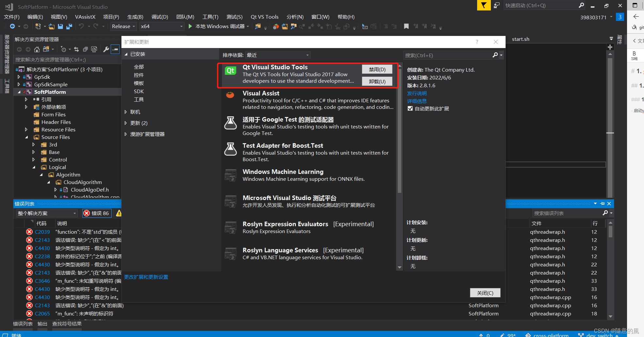Click the extensions search field 搜索(Ctrl+E)
This screenshot has width=644, height=337.
(448, 55)
